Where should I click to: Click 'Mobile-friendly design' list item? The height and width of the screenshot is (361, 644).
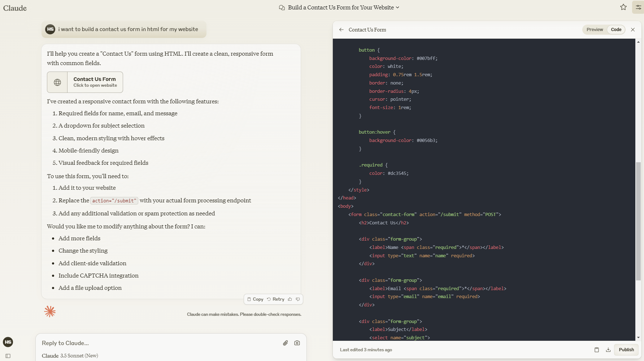pyautogui.click(x=88, y=151)
